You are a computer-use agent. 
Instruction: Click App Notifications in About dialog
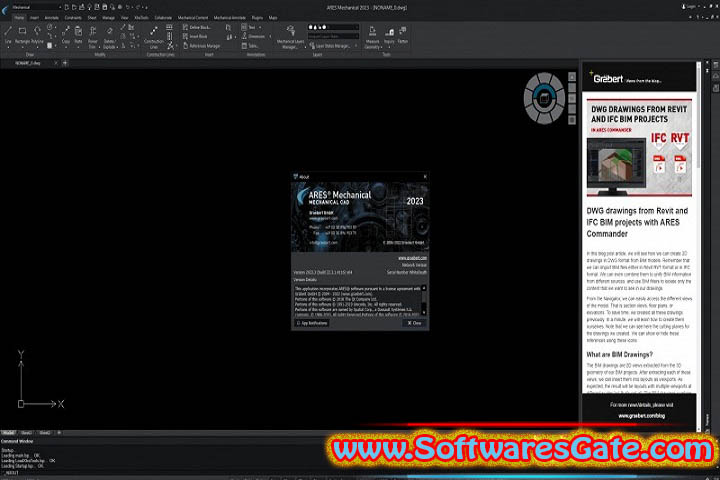point(312,323)
